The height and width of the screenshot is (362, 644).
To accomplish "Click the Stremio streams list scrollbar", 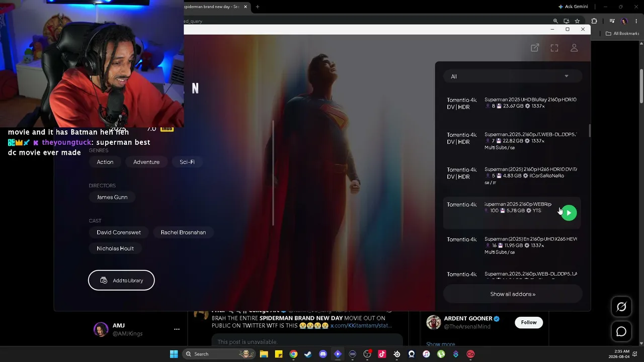I will (589, 130).
